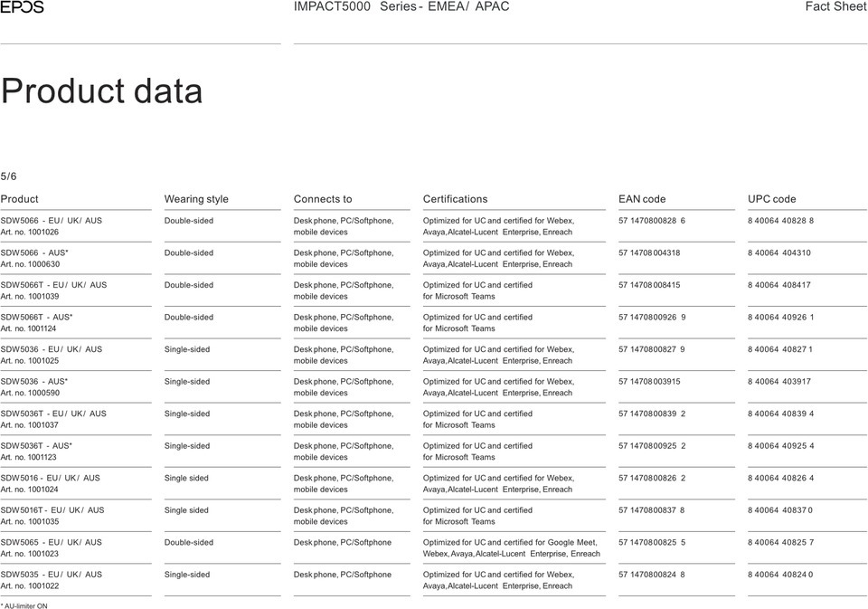The image size is (868, 609).
Task: Click the Fact Sheet header label
Action: [835, 6]
